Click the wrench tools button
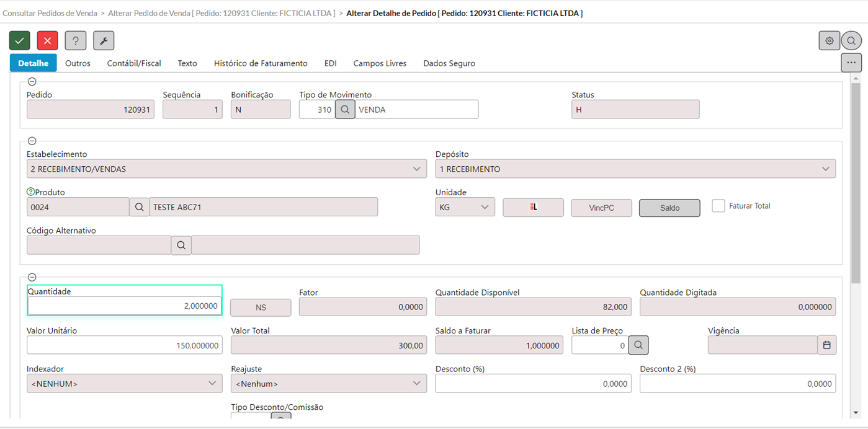868x429 pixels. (104, 41)
